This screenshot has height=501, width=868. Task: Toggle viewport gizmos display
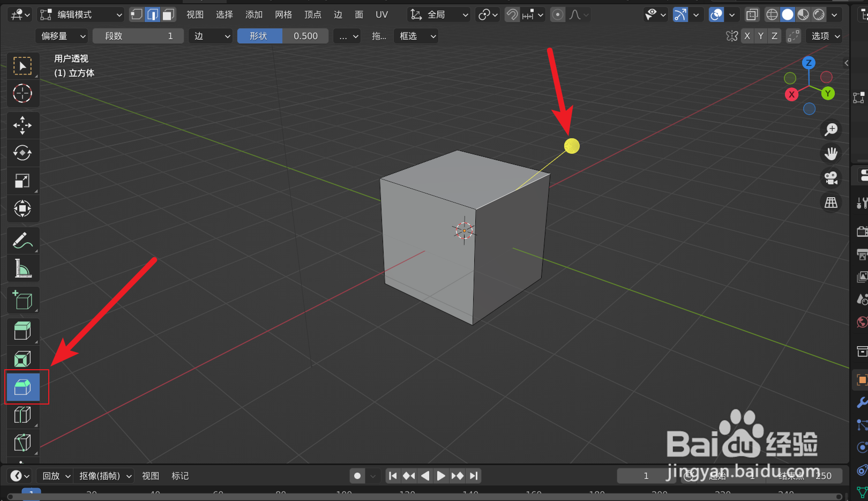(680, 14)
